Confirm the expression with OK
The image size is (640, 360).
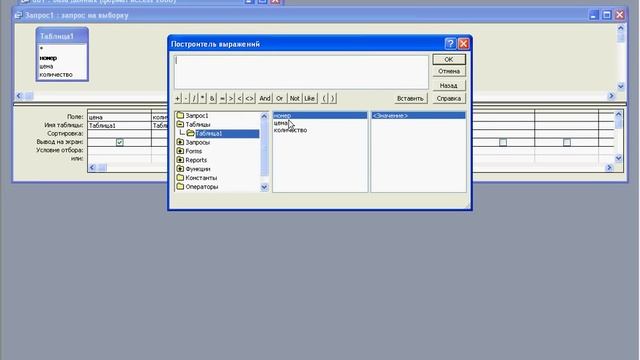coord(449,60)
